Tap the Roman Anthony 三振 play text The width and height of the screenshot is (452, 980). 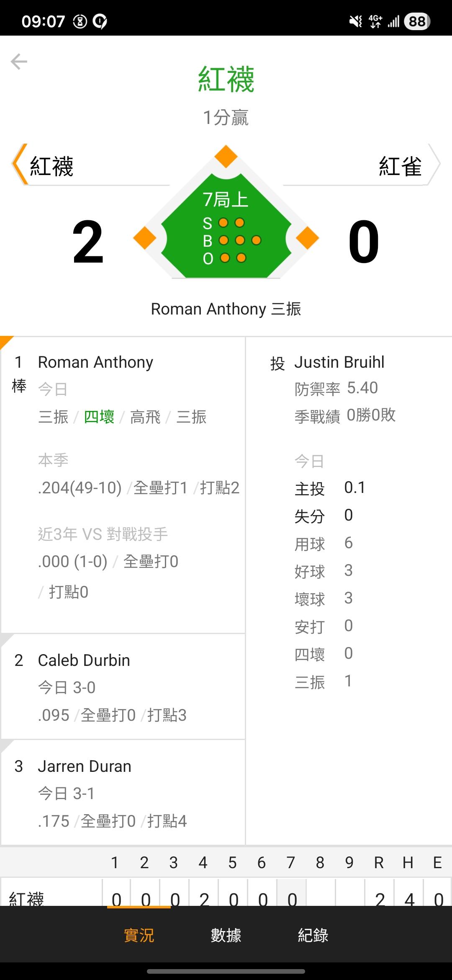226,309
